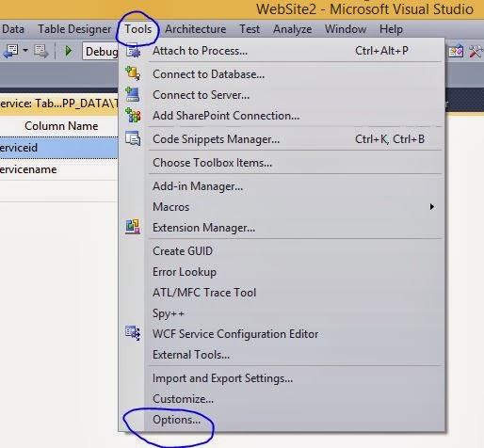
Task: Expand the Macros submenu
Action: [x=282, y=207]
